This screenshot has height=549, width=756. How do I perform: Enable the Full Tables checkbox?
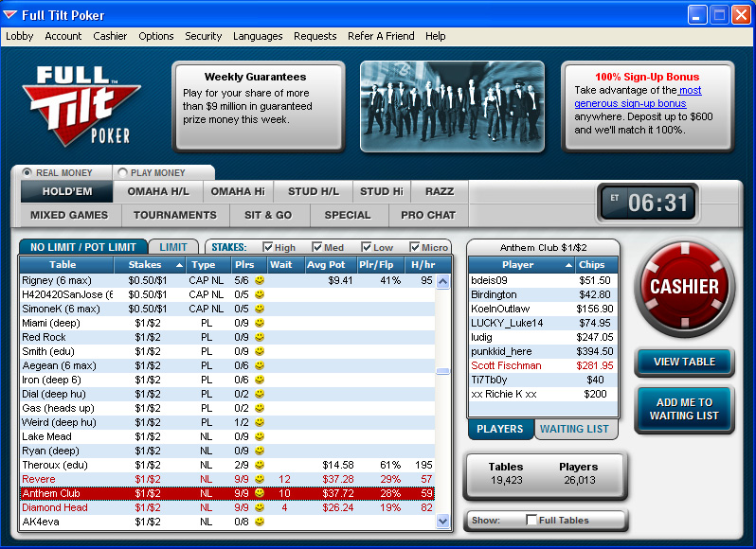click(x=531, y=521)
